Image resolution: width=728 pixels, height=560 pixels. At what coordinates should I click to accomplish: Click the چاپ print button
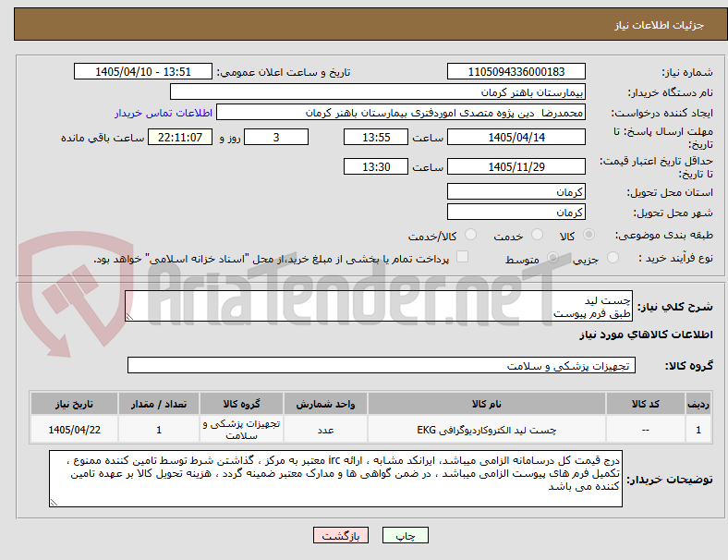[406, 535]
